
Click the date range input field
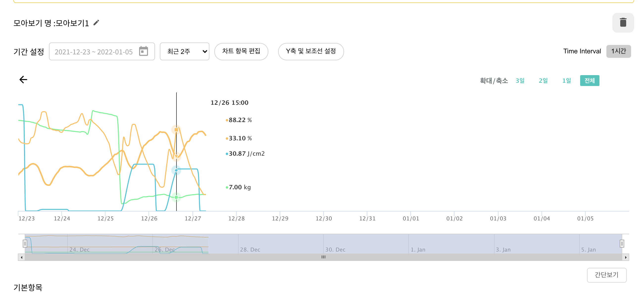[102, 51]
